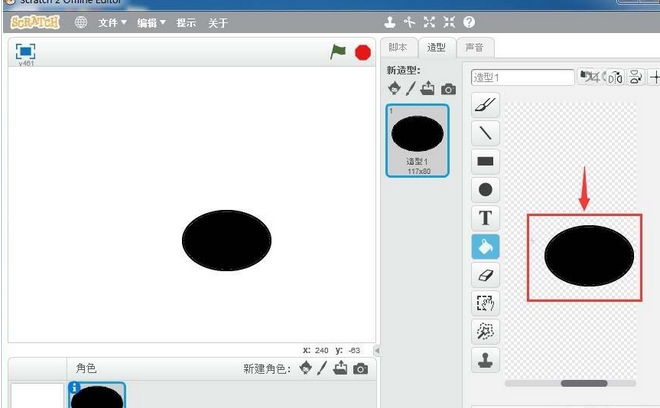Choose the Ellipse shape tool
Viewport: 660px width, 408px height.
[485, 189]
